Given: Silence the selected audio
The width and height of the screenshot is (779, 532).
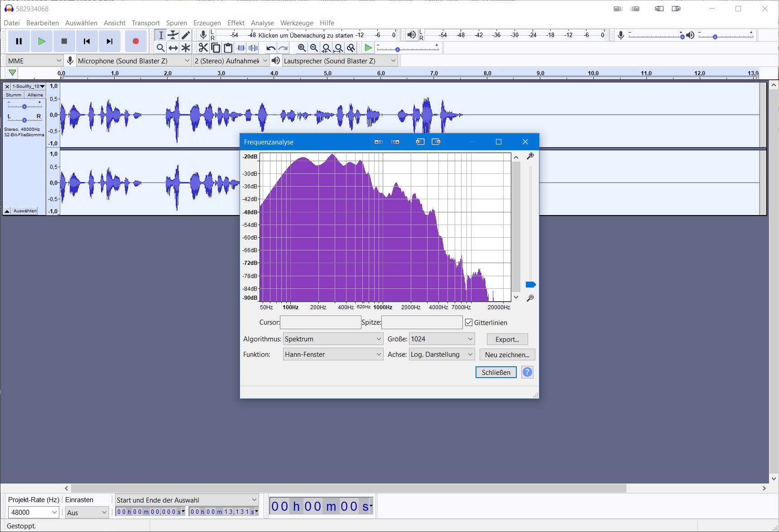Looking at the screenshot, I should coord(253,48).
